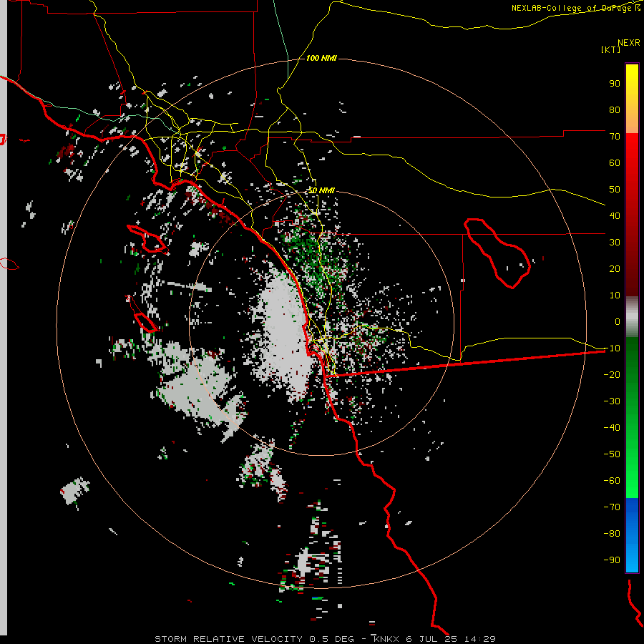Select the 100 NMI range ring label
Image resolution: width=644 pixels, height=644 pixels.
click(321, 58)
